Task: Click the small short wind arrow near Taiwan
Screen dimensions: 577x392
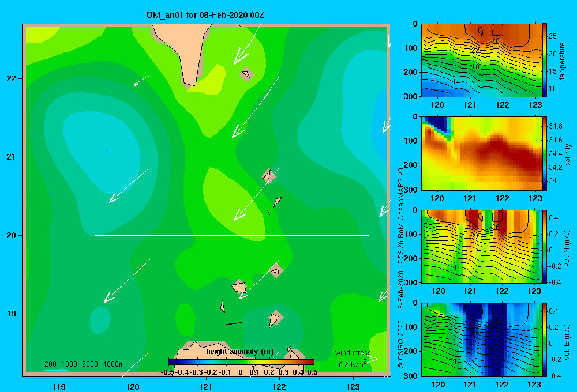Action: tap(142, 81)
